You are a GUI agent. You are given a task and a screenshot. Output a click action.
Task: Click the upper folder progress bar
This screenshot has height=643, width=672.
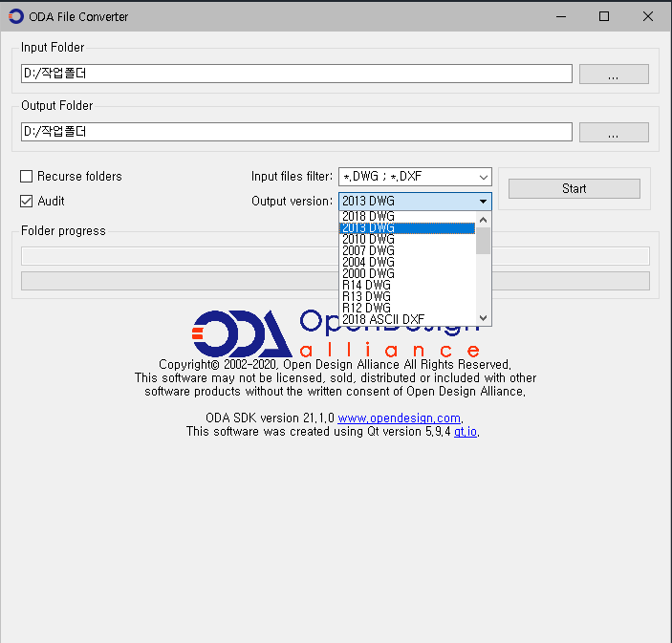click(x=180, y=256)
